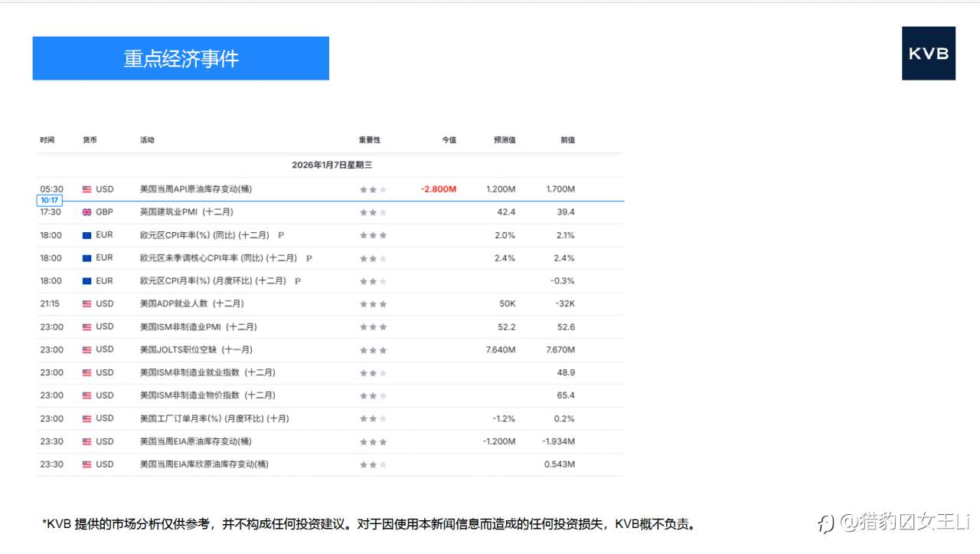Click the -2.800M value on API crude row
This screenshot has width=980, height=554.
pyautogui.click(x=438, y=188)
